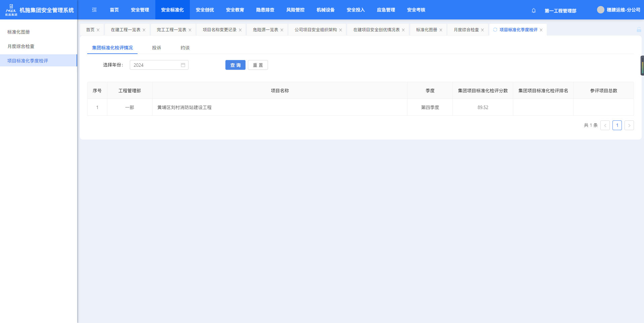
Task: Open the calendar icon in year picker
Action: coord(183,65)
